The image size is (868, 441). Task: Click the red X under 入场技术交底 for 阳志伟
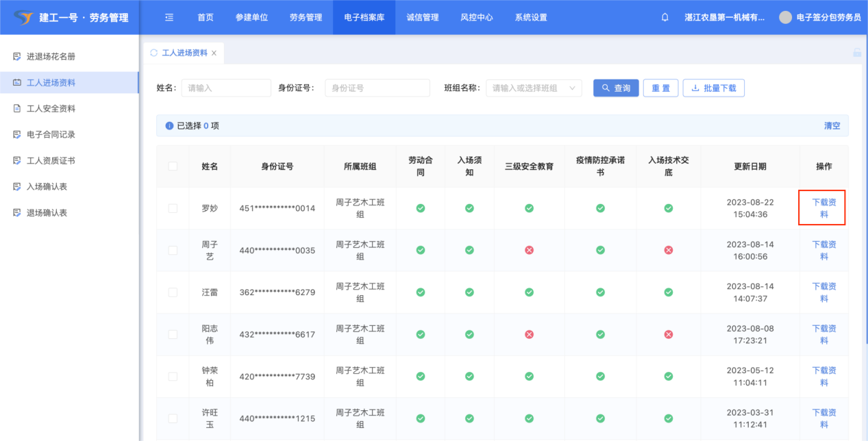click(669, 335)
